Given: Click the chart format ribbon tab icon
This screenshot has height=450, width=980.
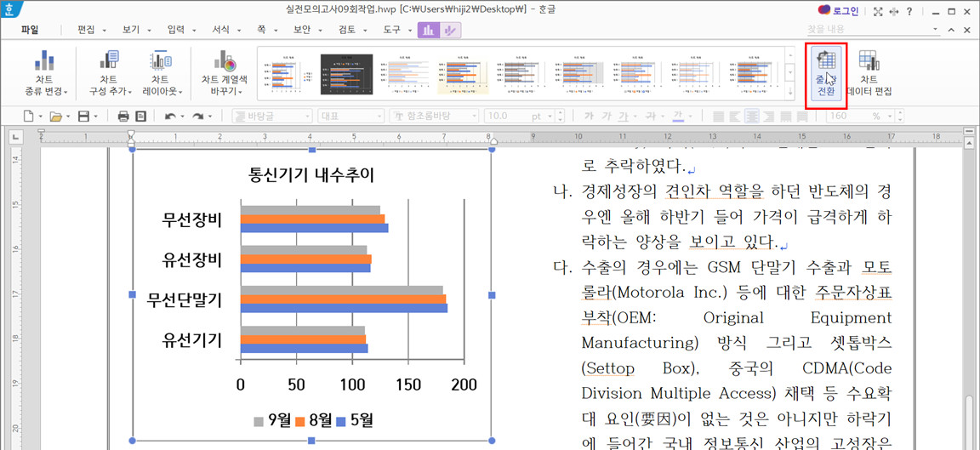Looking at the screenshot, I should click(450, 30).
